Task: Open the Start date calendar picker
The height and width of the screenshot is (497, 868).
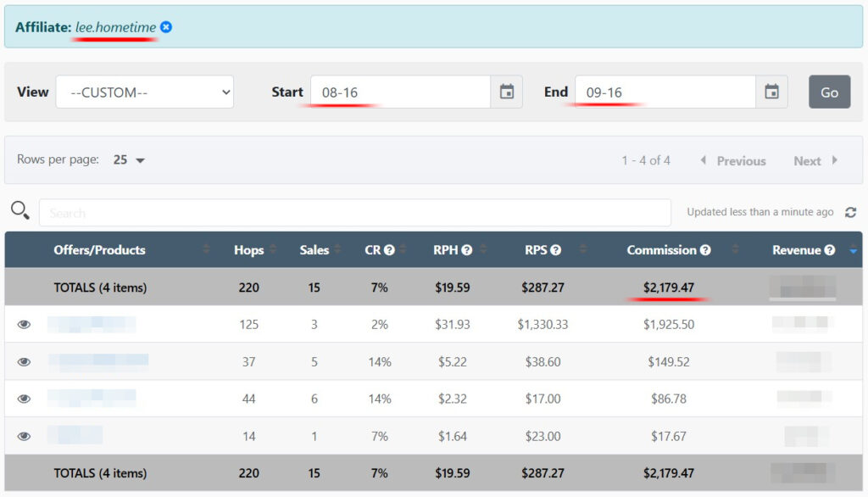Action: (506, 92)
